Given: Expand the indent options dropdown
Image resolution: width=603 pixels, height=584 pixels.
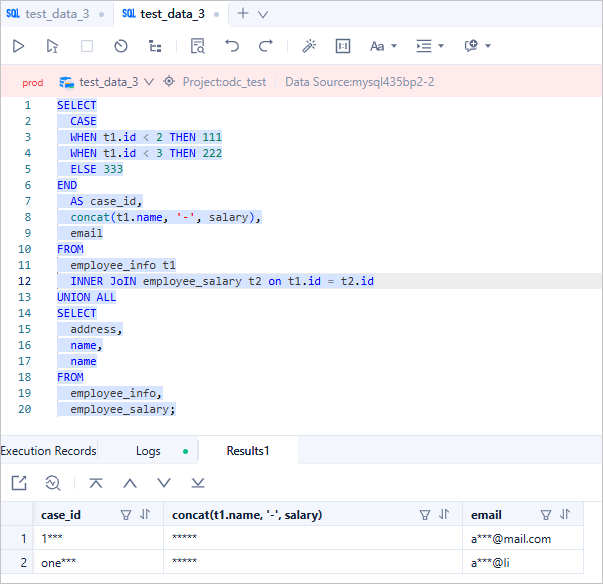Looking at the screenshot, I should pyautogui.click(x=430, y=46).
